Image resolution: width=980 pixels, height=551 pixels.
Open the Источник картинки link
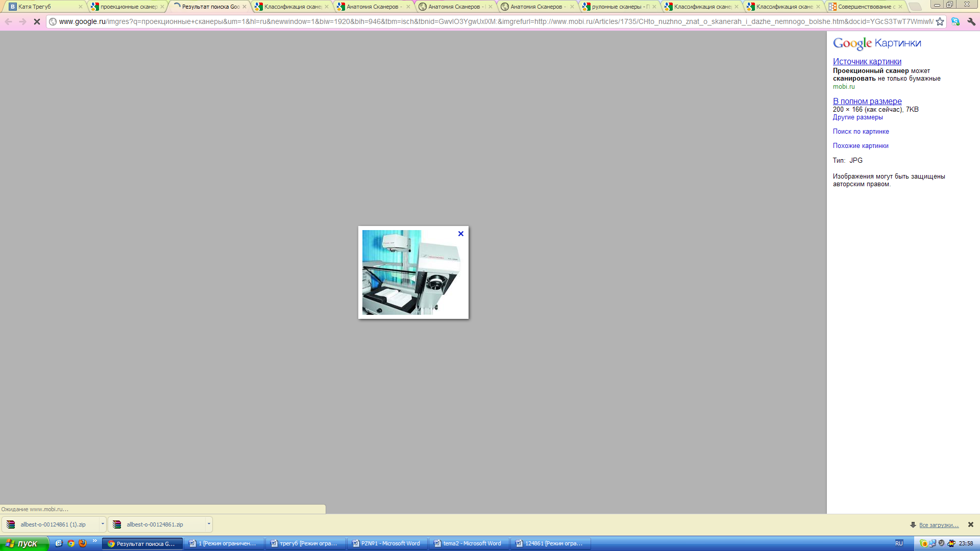867,62
